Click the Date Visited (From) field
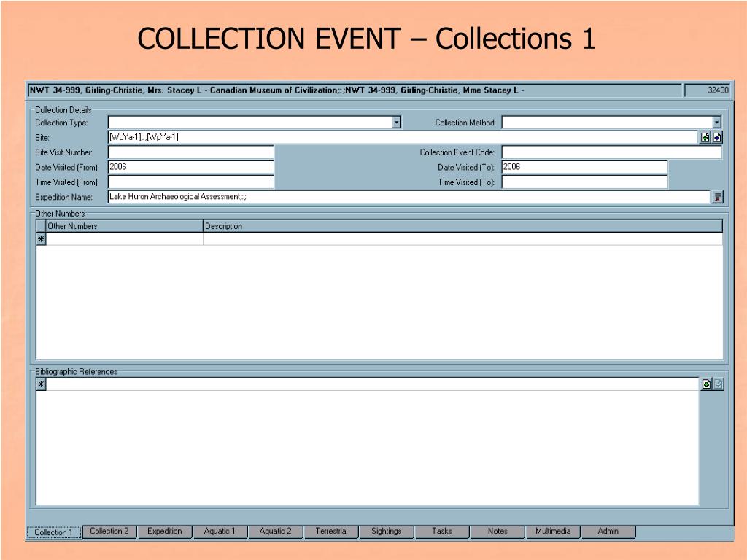 pyautogui.click(x=191, y=167)
